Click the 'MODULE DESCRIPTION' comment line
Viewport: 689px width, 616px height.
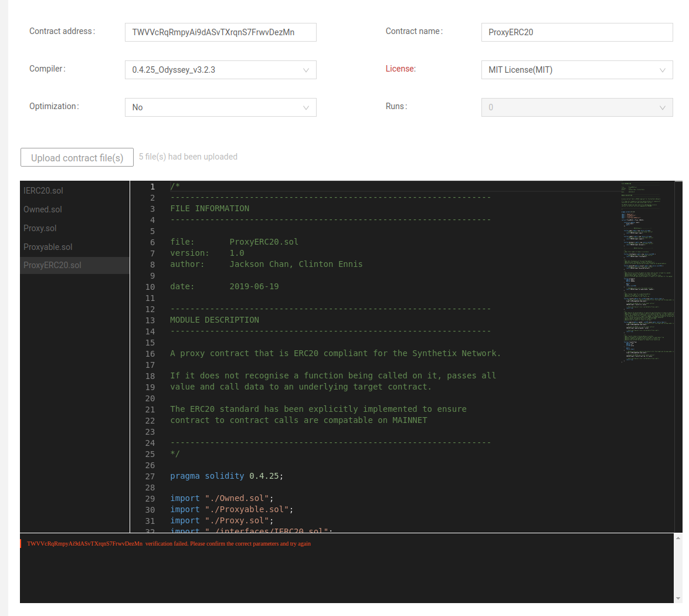tap(215, 320)
